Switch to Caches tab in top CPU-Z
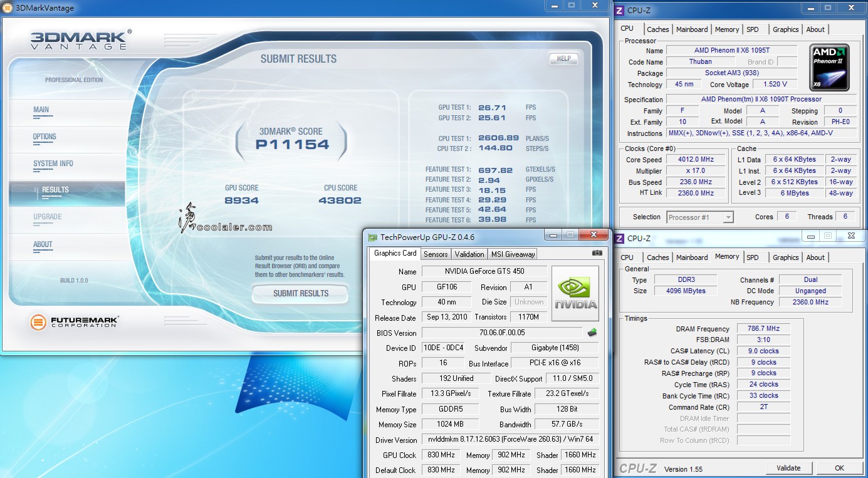The image size is (868, 478). tap(658, 29)
